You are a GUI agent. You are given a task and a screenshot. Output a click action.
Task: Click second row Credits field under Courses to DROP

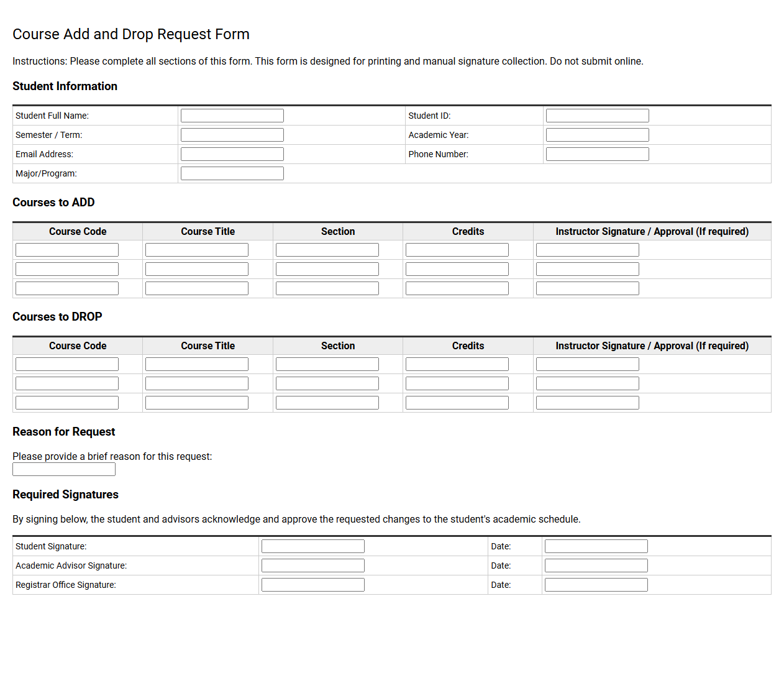tap(457, 383)
